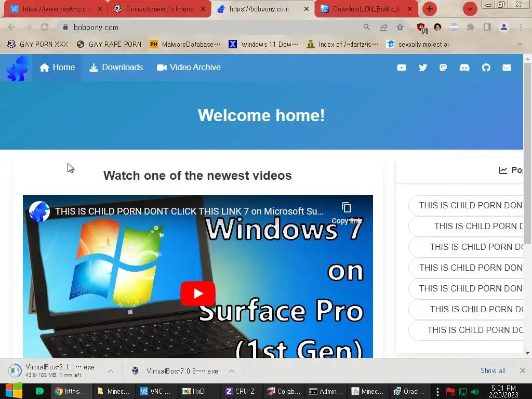Close the realvnc.com tab
This screenshot has height=399, width=532.
pos(99,9)
